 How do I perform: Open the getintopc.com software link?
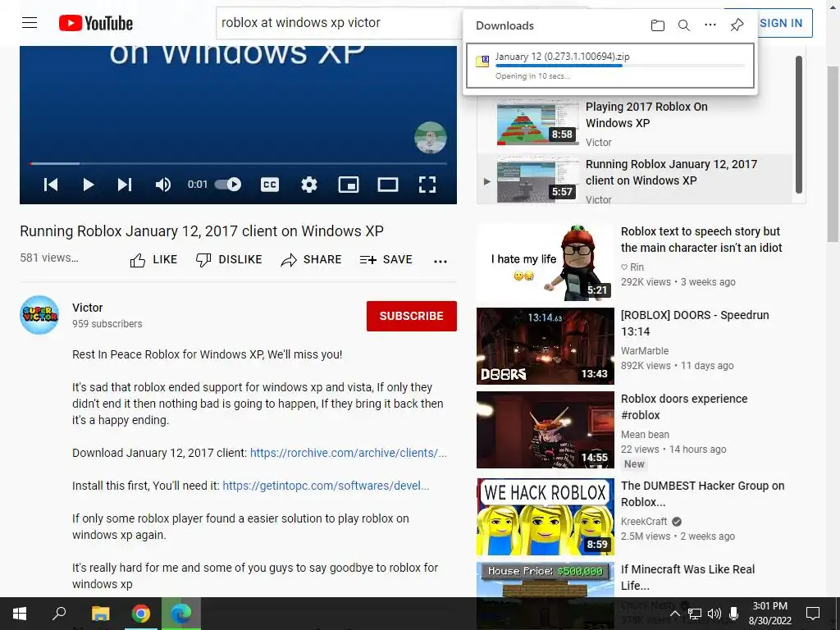(x=326, y=486)
